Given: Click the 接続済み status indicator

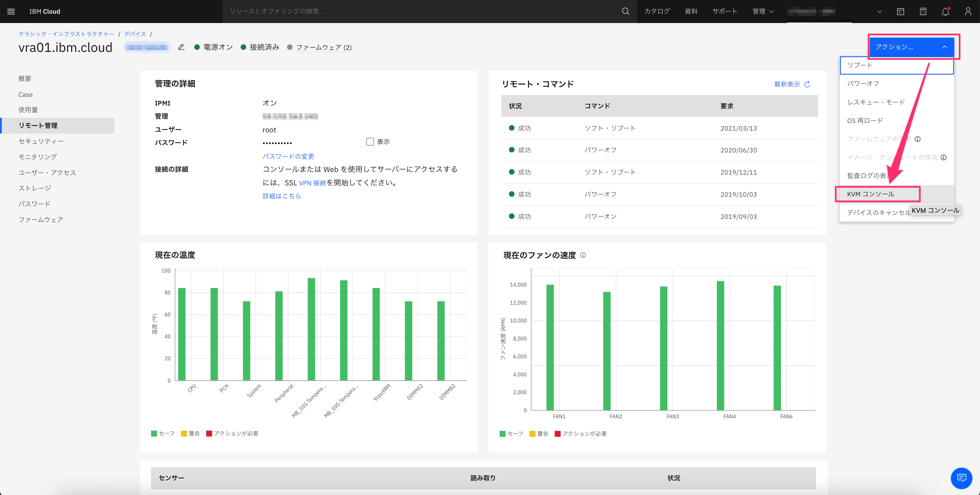Looking at the screenshot, I should point(260,47).
